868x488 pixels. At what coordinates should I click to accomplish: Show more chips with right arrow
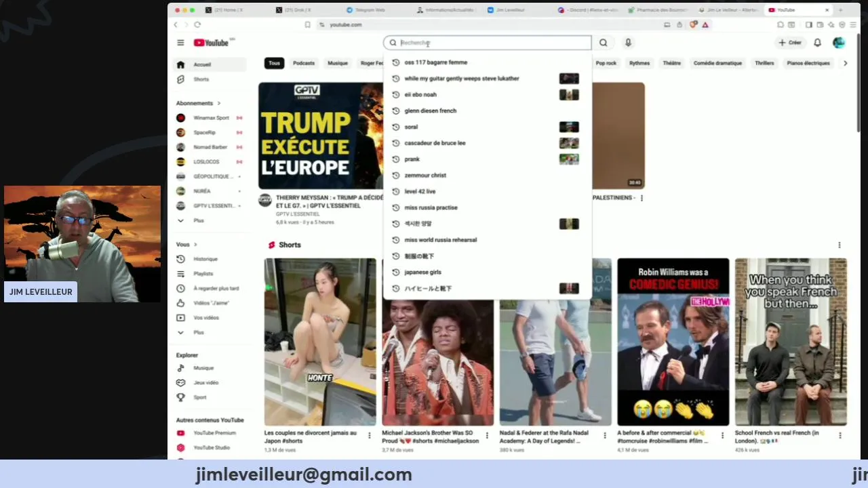coord(845,63)
